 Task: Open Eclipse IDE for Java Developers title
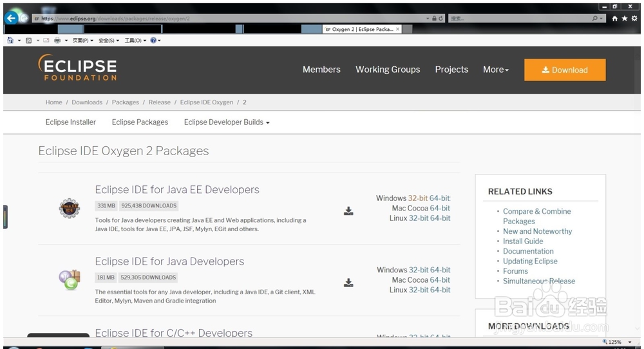(x=169, y=261)
